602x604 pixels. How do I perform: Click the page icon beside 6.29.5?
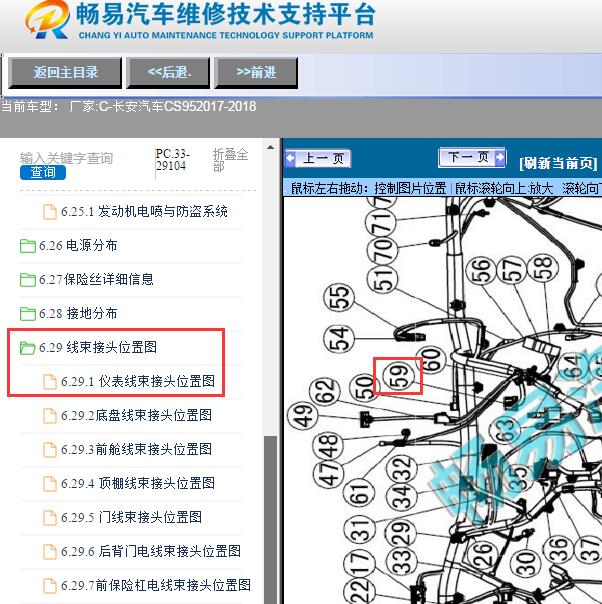tap(50, 517)
